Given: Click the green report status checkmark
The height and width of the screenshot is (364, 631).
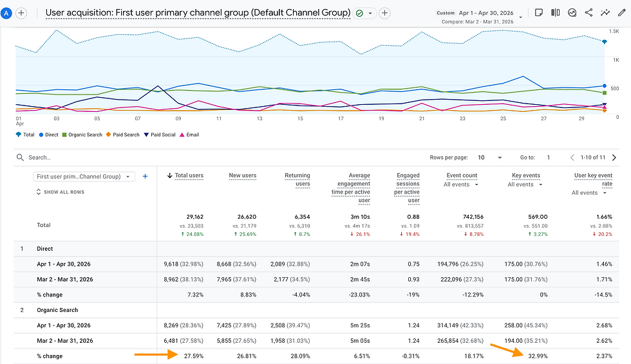Looking at the screenshot, I should [359, 14].
